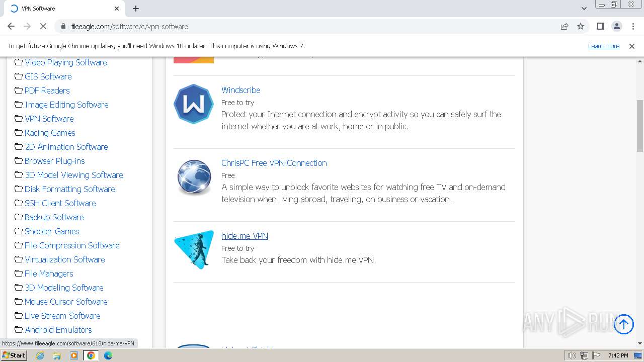The width and height of the screenshot is (644, 362).
Task: Go to Disk Formatting Software category
Action: [x=70, y=189]
